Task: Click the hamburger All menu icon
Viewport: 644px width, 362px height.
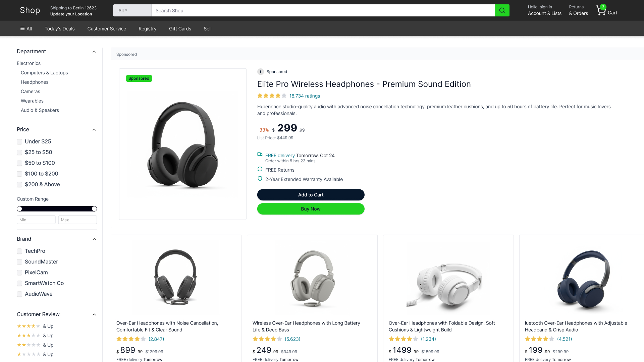Action: 22,28
